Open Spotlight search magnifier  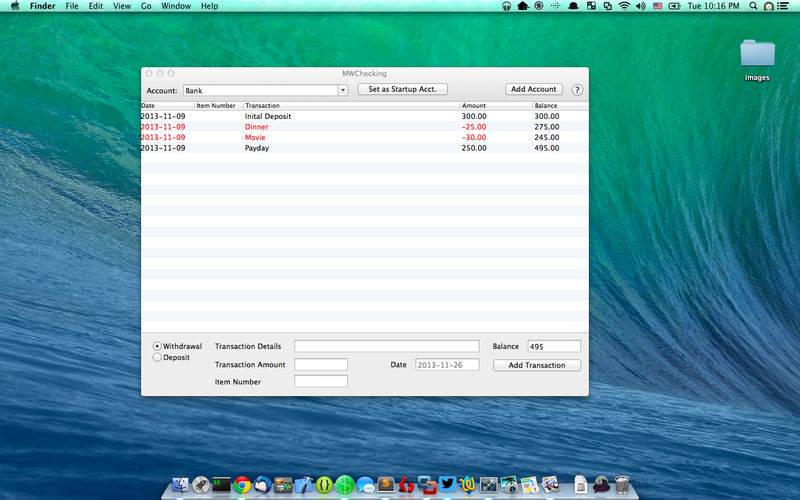pyautogui.click(x=753, y=6)
